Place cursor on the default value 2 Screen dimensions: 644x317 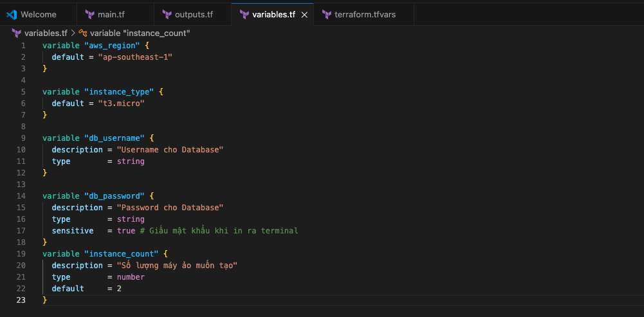coord(119,289)
